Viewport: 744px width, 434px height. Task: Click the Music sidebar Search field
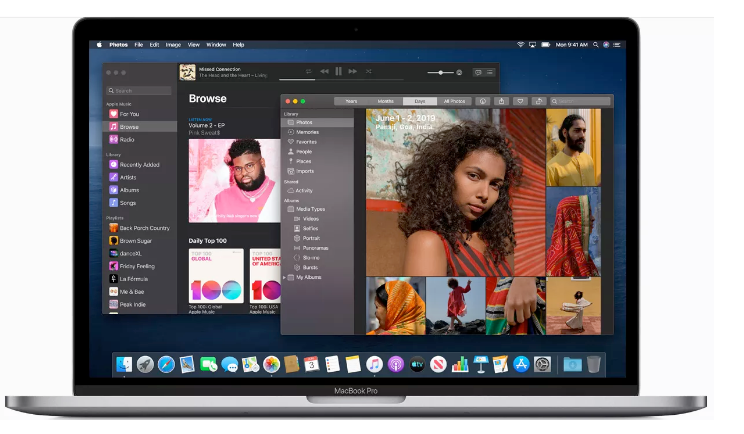(x=139, y=90)
